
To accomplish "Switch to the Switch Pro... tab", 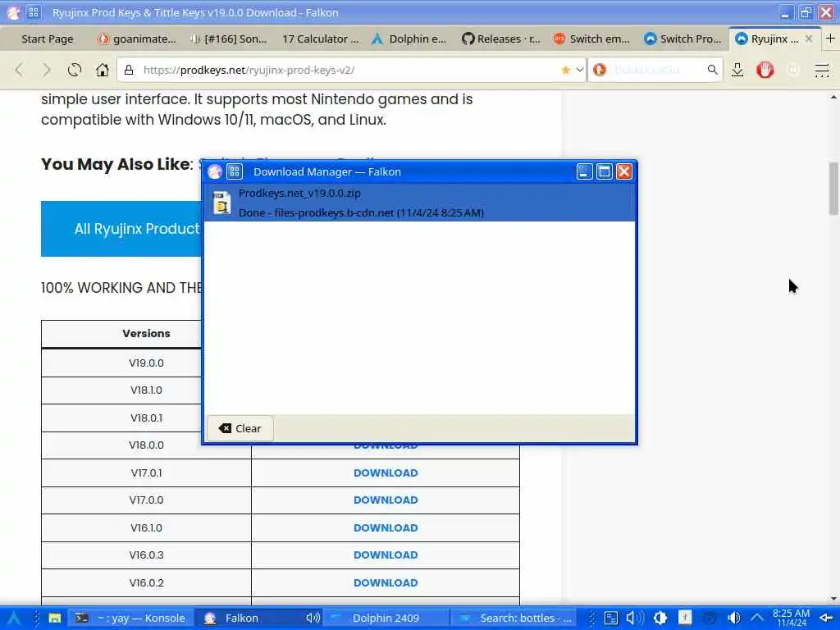I will [683, 39].
